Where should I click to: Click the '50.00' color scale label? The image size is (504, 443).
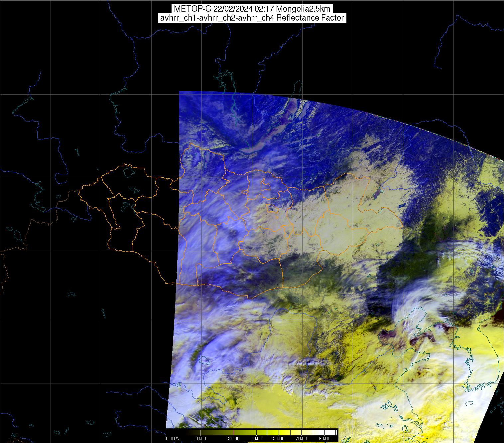click(279, 438)
